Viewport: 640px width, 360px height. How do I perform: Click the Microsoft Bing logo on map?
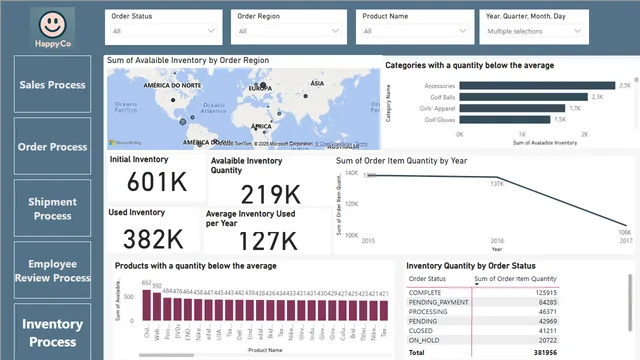click(x=126, y=143)
